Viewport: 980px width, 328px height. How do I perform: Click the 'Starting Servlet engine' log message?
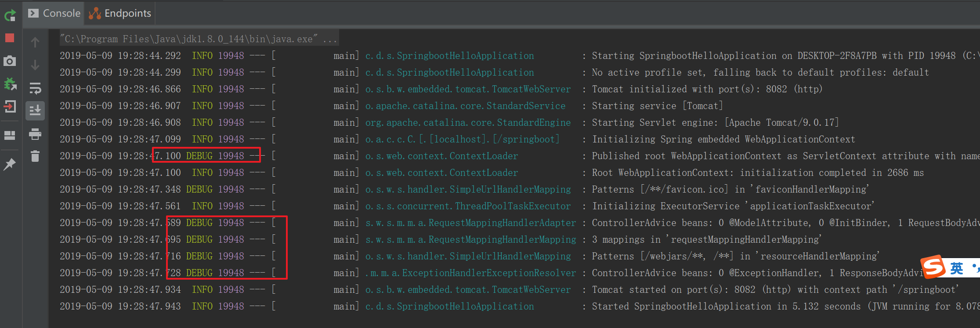click(x=715, y=123)
